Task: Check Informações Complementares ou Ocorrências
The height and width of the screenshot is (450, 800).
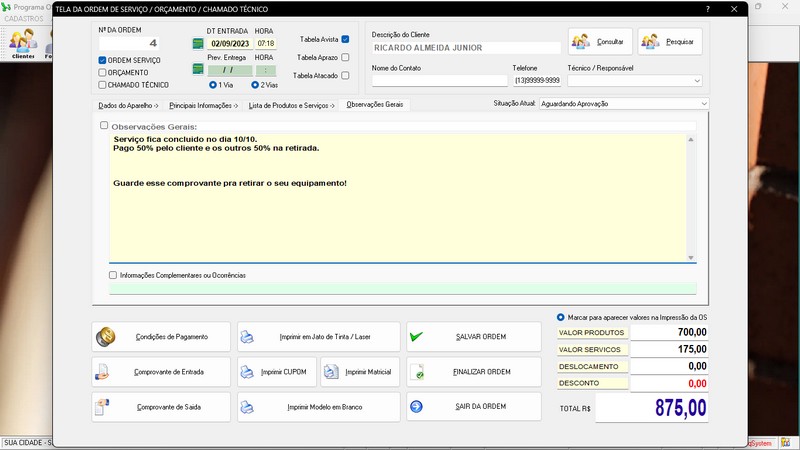Action: click(113, 275)
